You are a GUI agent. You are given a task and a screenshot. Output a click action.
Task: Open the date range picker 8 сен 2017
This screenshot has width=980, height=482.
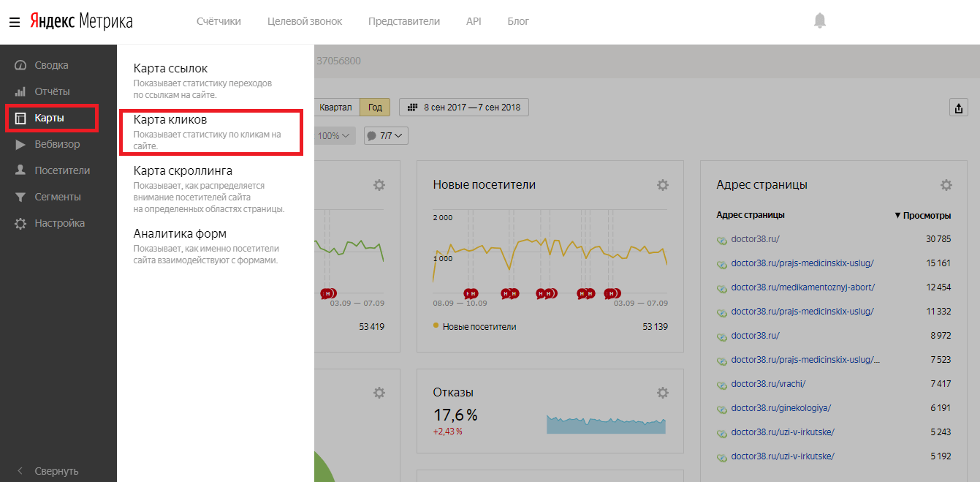click(464, 108)
